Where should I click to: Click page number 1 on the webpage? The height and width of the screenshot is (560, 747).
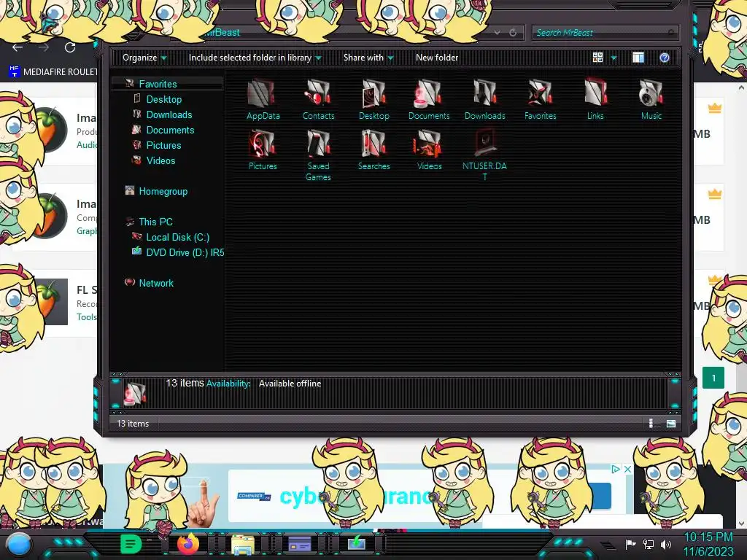coord(713,378)
